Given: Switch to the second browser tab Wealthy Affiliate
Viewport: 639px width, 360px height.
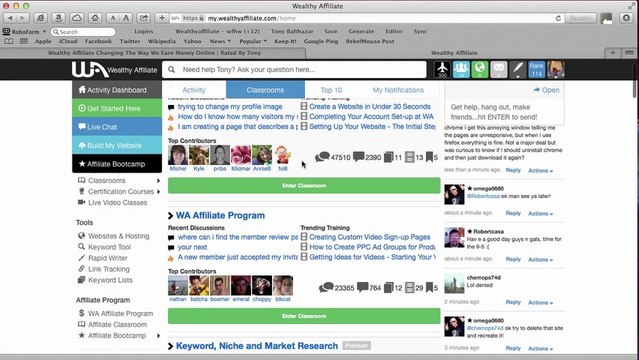Looking at the screenshot, I should (x=454, y=53).
